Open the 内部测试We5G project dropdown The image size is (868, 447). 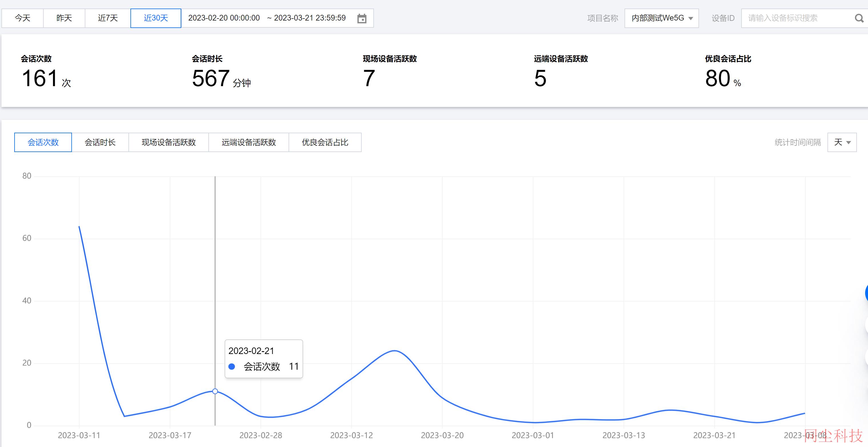(661, 18)
